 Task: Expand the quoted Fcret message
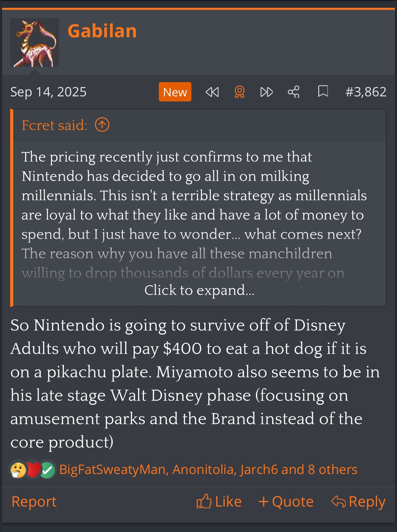[x=199, y=290]
